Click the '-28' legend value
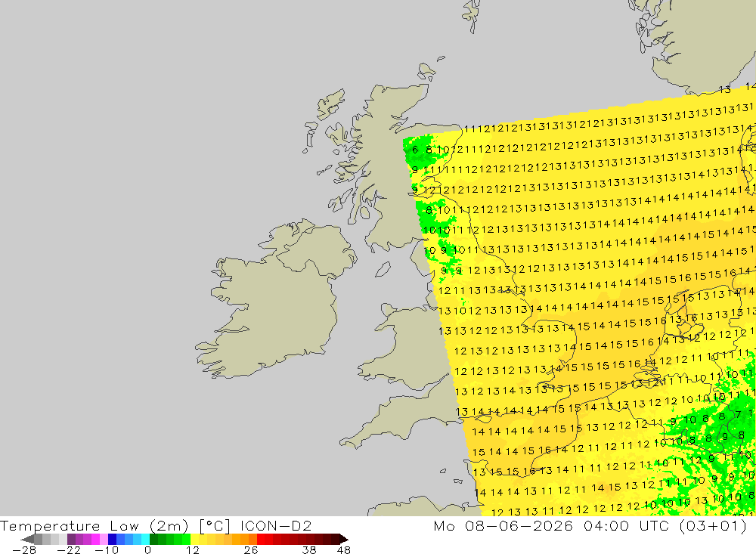The width and height of the screenshot is (756, 554). [23, 550]
